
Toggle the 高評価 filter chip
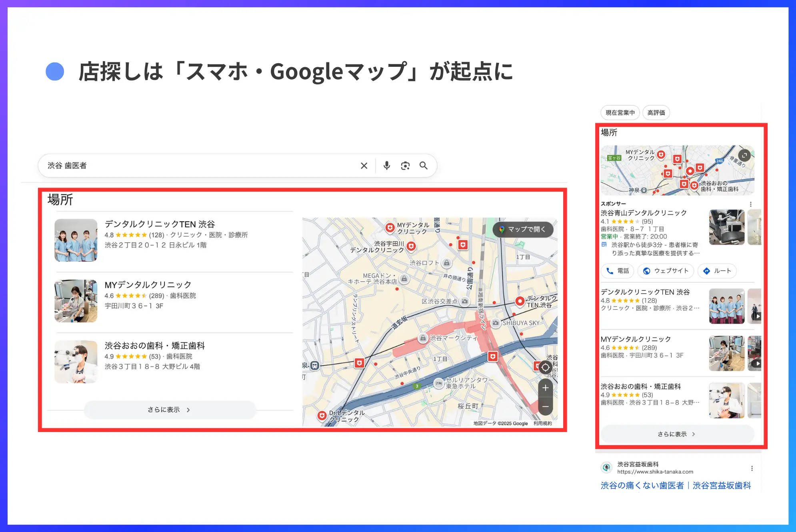point(656,113)
